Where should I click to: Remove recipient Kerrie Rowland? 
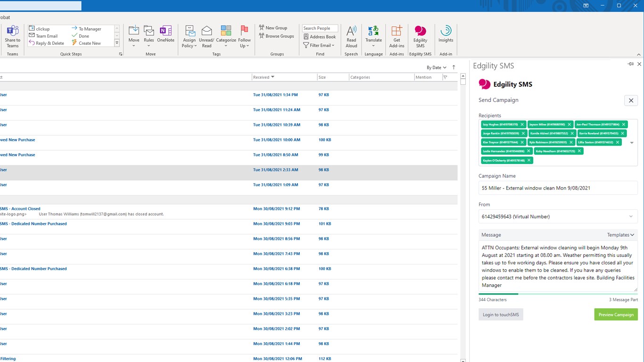coord(623,133)
